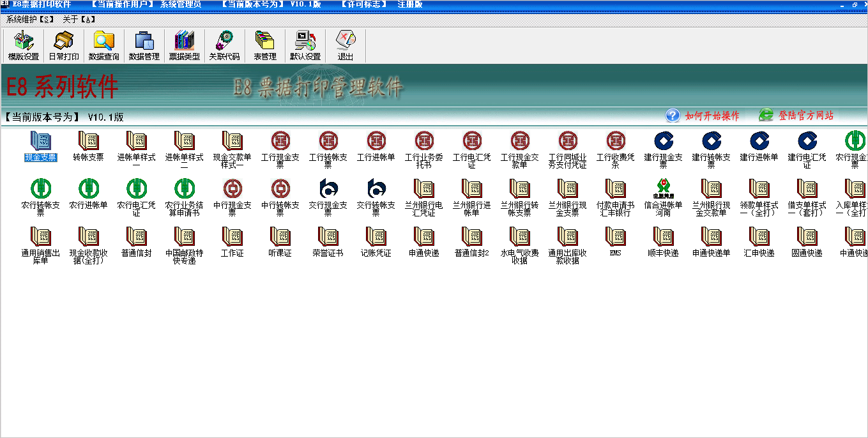Select the 交行现金支票 icon

(x=328, y=197)
